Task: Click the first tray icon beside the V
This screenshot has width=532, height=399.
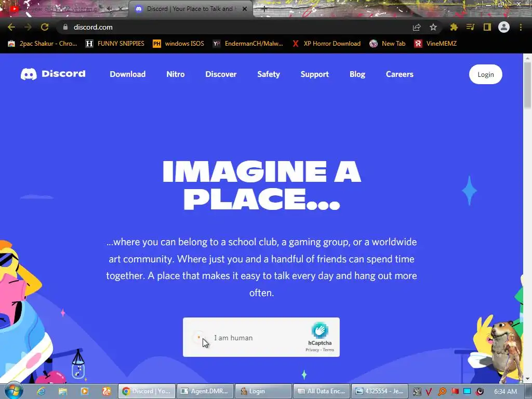Action: tap(417, 392)
